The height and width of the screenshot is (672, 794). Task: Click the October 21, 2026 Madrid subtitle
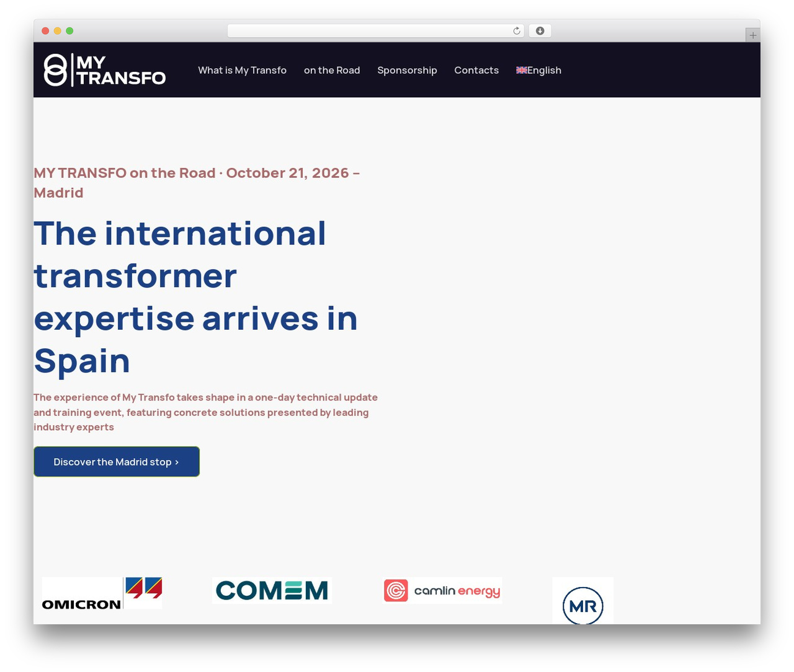(x=197, y=183)
